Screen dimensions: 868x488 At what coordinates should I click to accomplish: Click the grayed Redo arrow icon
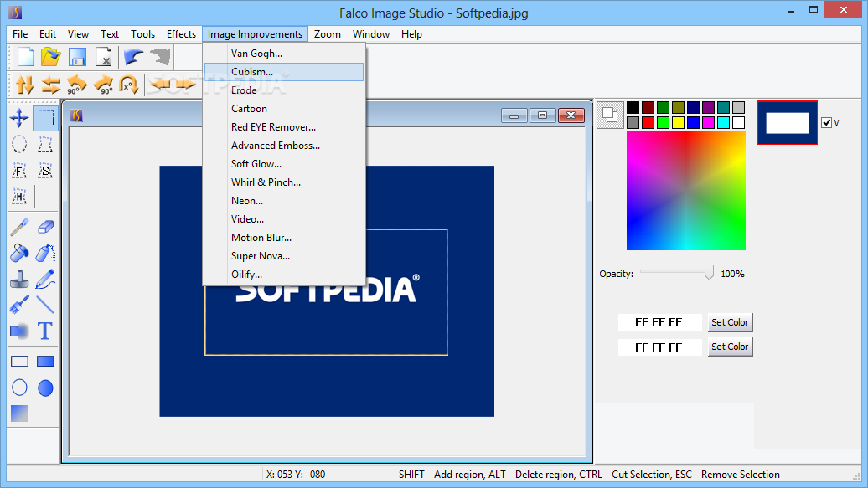coord(160,56)
